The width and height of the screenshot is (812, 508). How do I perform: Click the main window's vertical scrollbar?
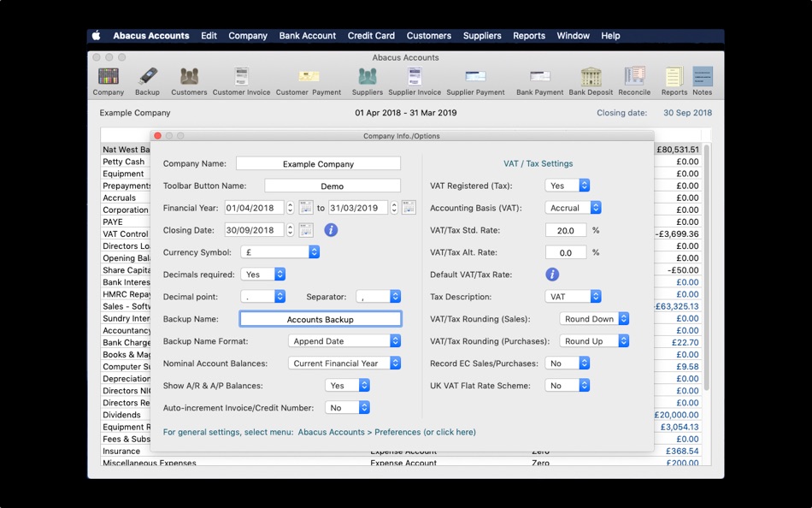coord(707,268)
